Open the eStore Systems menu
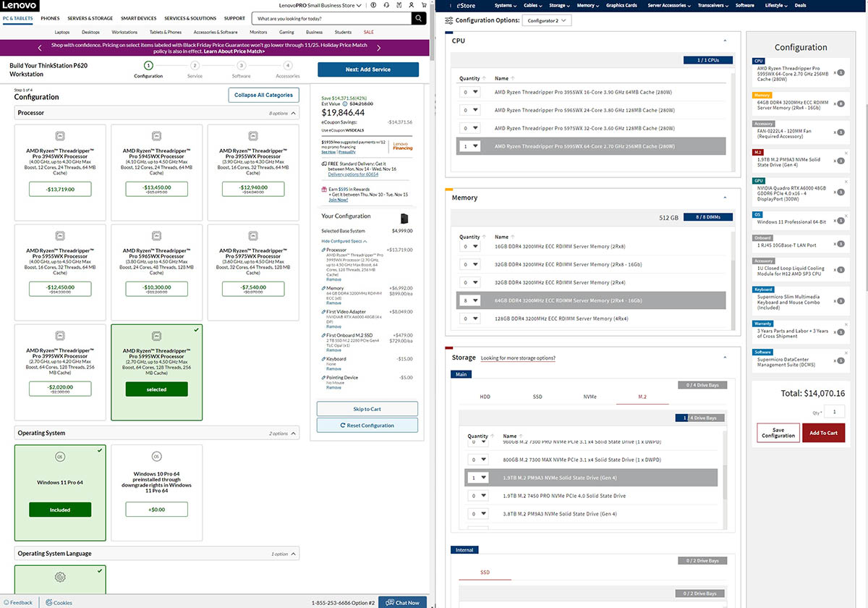The image size is (868, 608). click(x=505, y=5)
